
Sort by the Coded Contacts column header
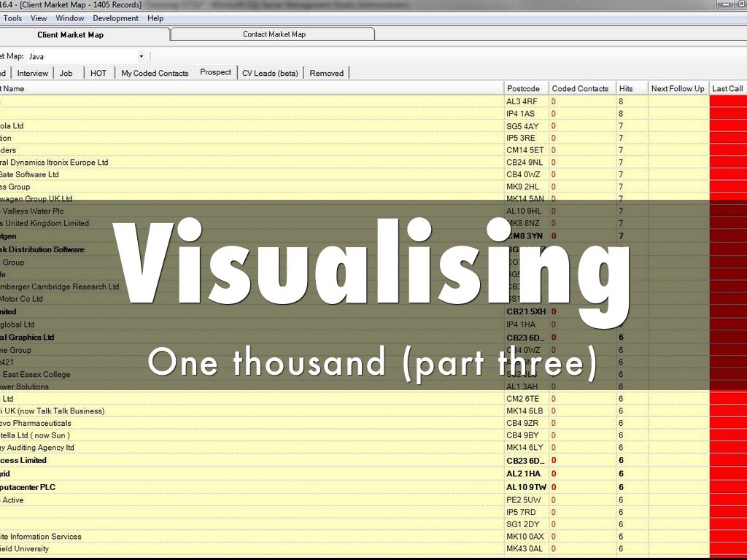click(x=580, y=89)
